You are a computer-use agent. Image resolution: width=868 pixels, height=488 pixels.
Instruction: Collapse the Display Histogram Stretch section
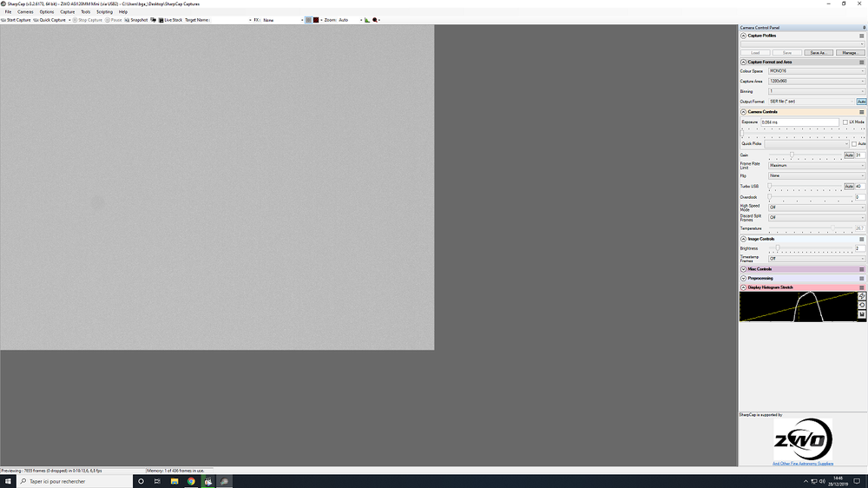point(744,287)
